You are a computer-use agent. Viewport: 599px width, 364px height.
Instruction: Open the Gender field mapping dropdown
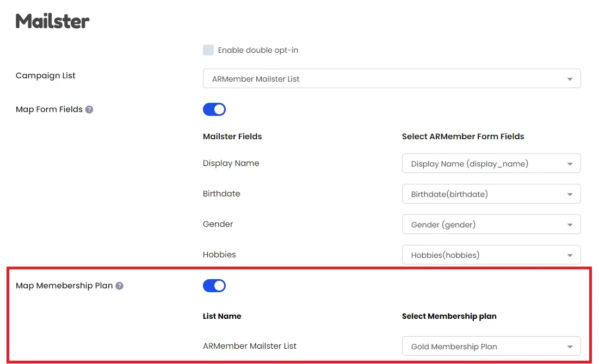point(491,225)
